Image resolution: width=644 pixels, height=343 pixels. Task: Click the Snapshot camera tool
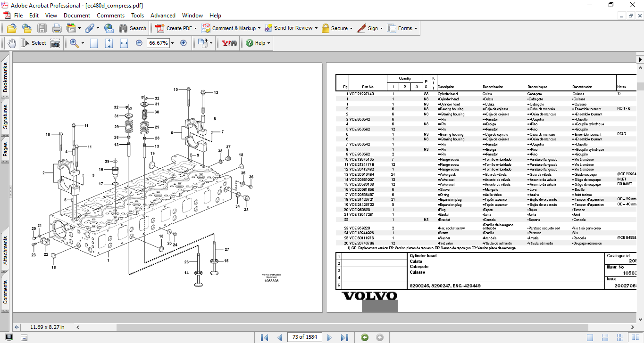55,43
